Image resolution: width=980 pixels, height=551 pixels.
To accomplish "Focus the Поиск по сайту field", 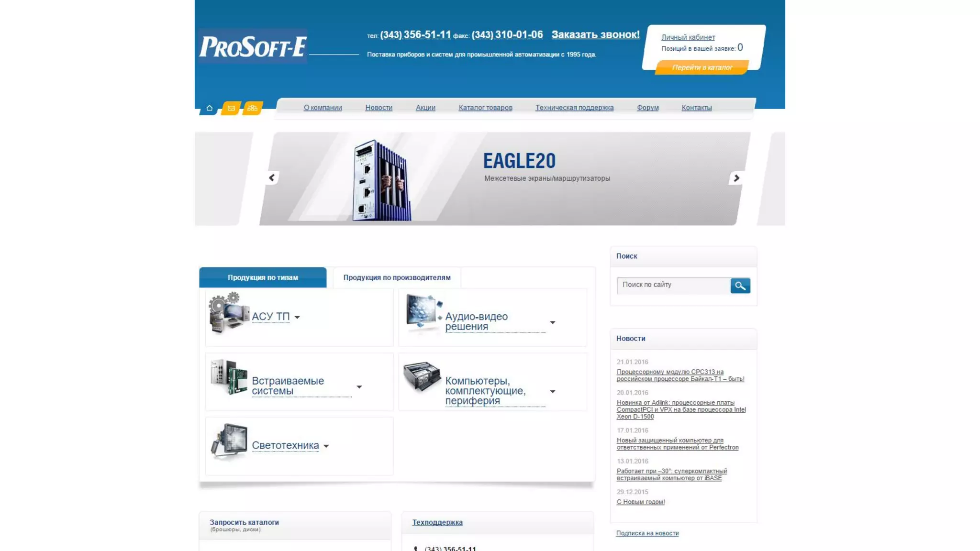I will (x=673, y=285).
